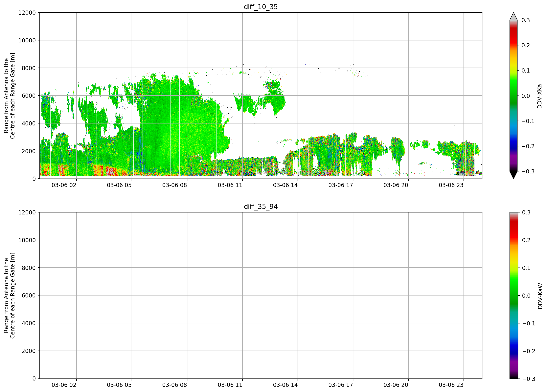Click the 03-06 17 tick label on the bottom plot
The image size is (547, 392).
[x=341, y=385]
